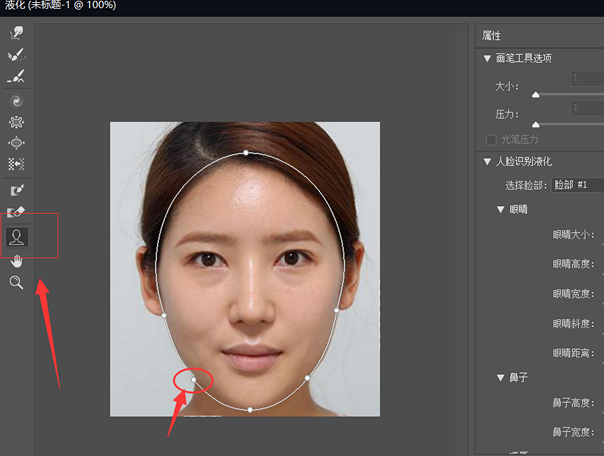Open the 选择脸部 dropdown
Image resolution: width=604 pixels, height=456 pixels.
[577, 185]
